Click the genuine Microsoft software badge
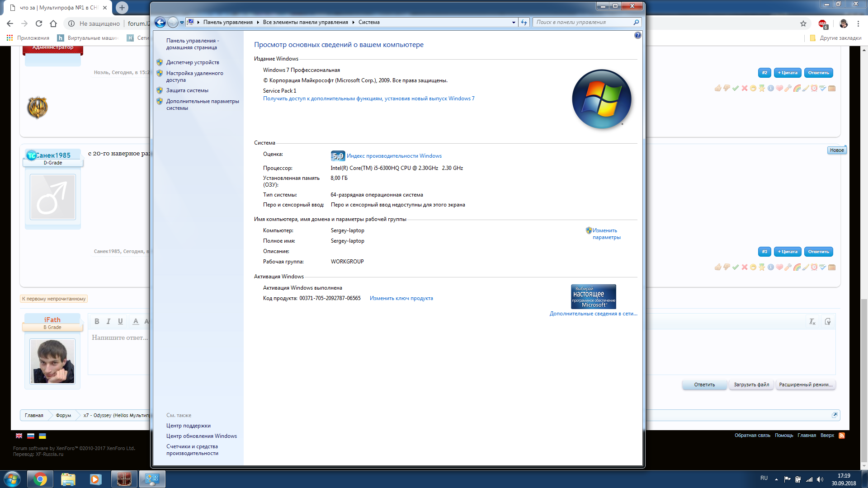This screenshot has height=488, width=868. [594, 296]
